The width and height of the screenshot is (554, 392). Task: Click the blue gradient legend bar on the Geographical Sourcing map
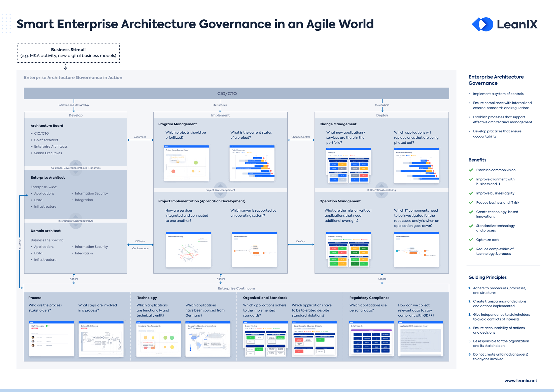point(191,347)
